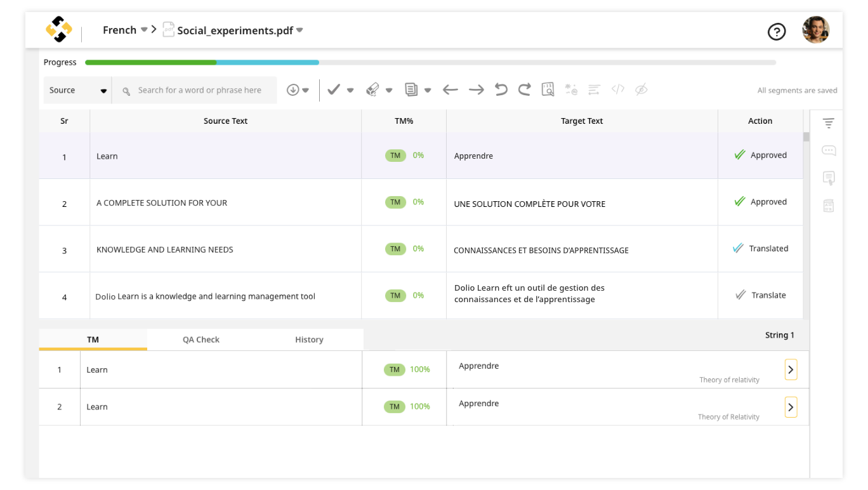Screen dimensions: 868x490
Task: Click the app logo in the header
Action: (59, 30)
